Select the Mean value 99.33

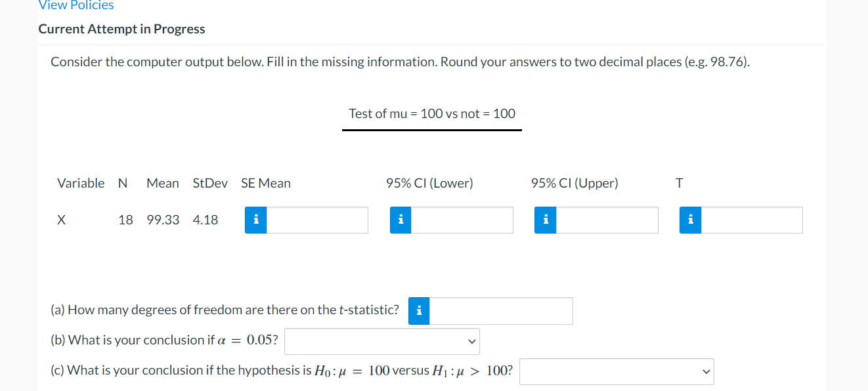163,220
